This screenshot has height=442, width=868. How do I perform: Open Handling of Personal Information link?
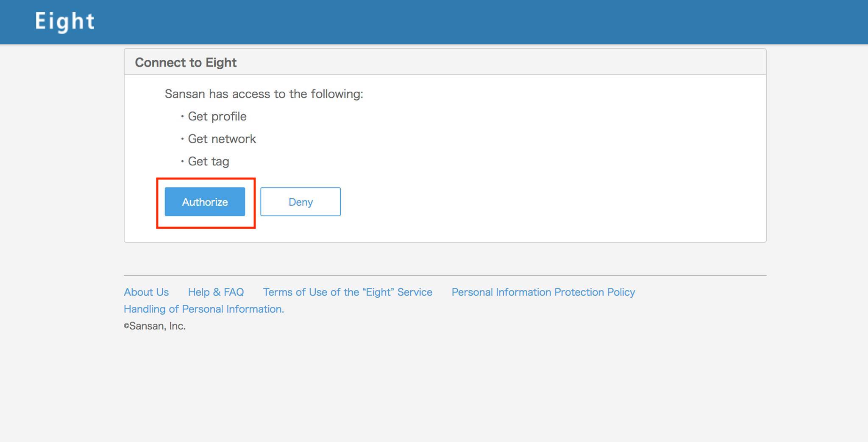(x=204, y=309)
